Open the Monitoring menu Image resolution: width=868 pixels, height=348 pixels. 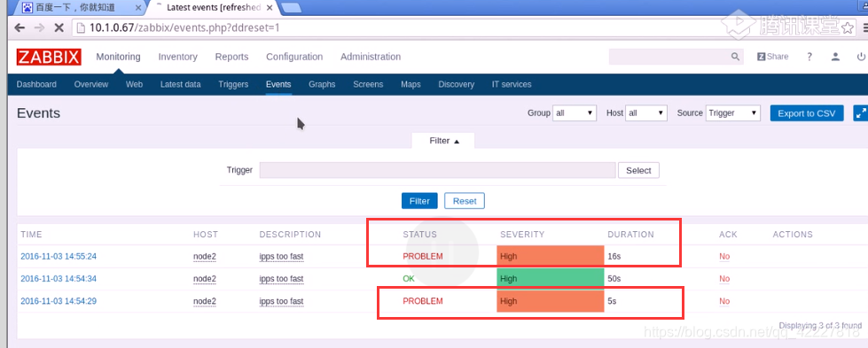pos(118,57)
